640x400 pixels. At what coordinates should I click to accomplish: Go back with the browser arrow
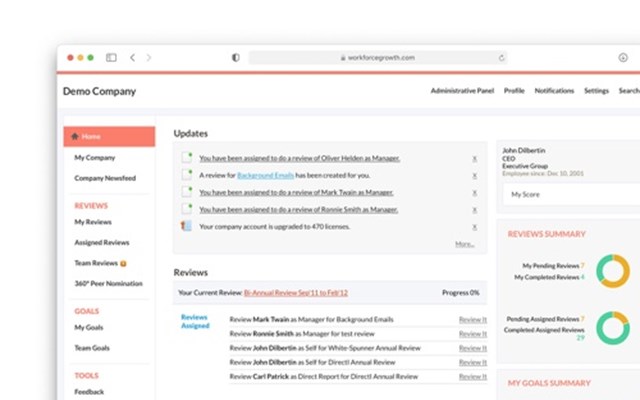click(x=133, y=58)
